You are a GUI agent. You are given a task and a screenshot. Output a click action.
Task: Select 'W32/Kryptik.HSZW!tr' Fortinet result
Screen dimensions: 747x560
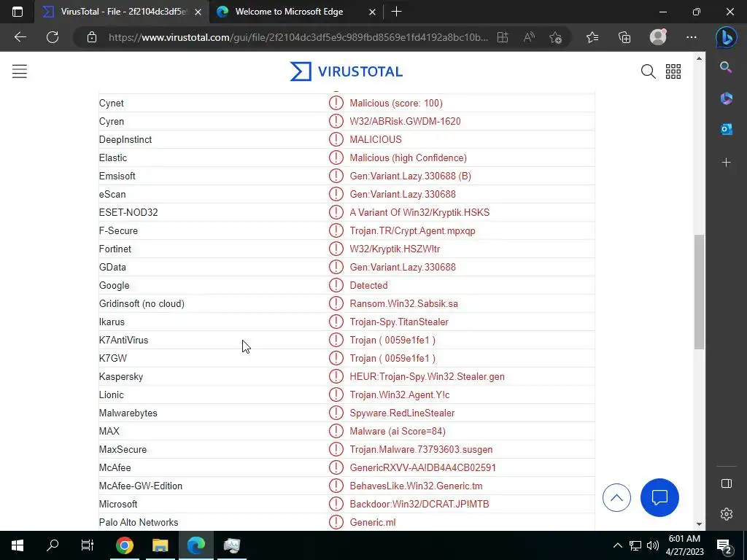click(395, 249)
